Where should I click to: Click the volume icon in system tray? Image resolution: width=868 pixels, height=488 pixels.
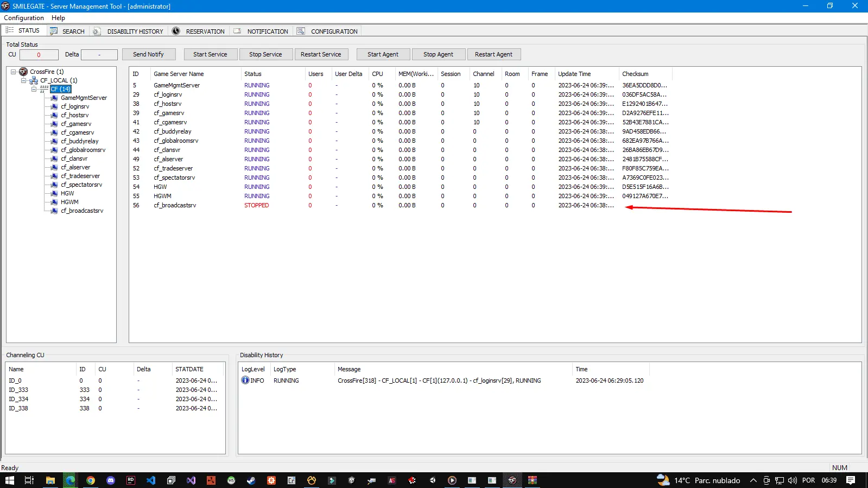pos(792,480)
